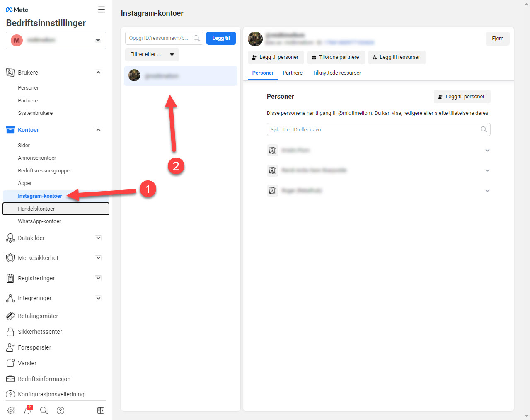This screenshot has width=530, height=420.
Task: Click the Forespørsler person icon
Action: click(10, 347)
